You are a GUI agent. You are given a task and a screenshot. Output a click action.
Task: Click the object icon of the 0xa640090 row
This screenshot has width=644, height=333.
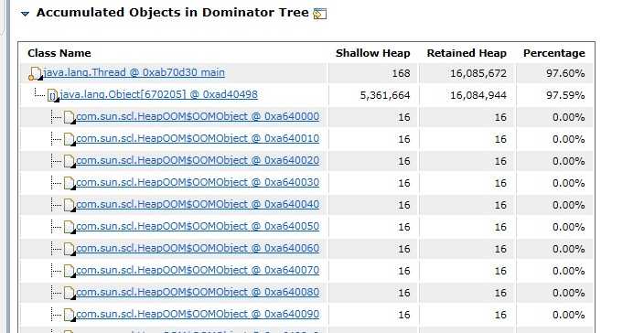[x=70, y=315]
